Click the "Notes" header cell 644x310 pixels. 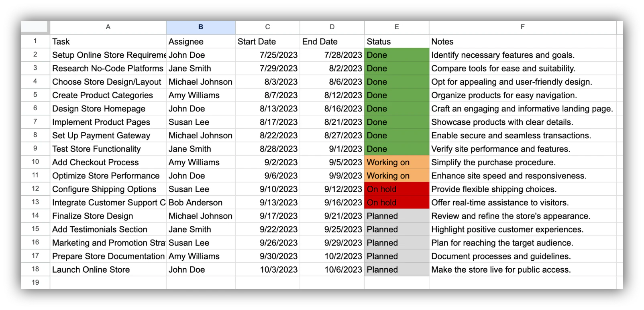click(522, 42)
